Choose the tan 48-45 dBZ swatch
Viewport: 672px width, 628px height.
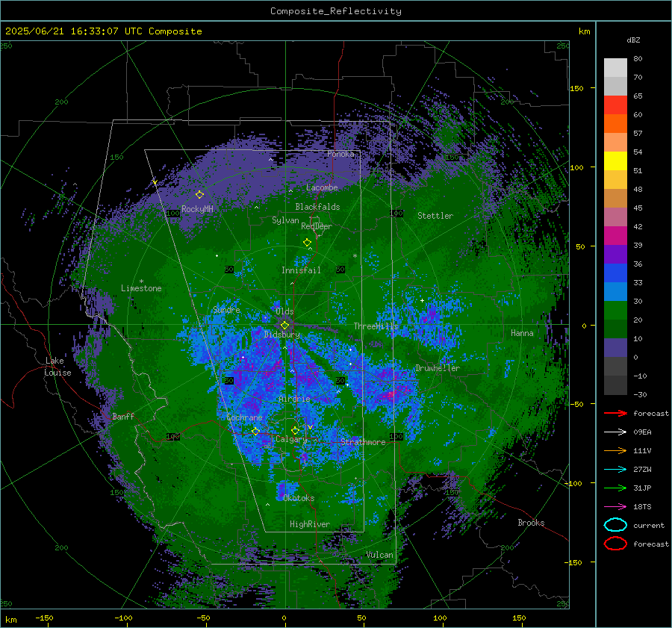[615, 198]
